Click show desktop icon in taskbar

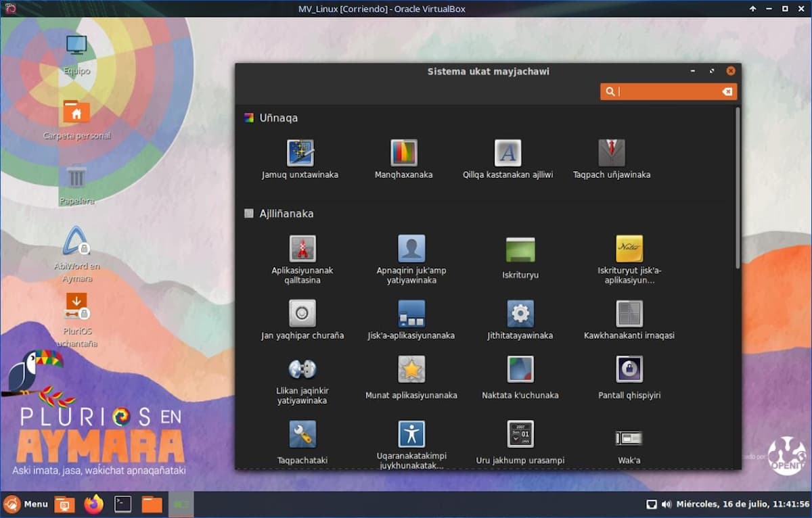64,504
